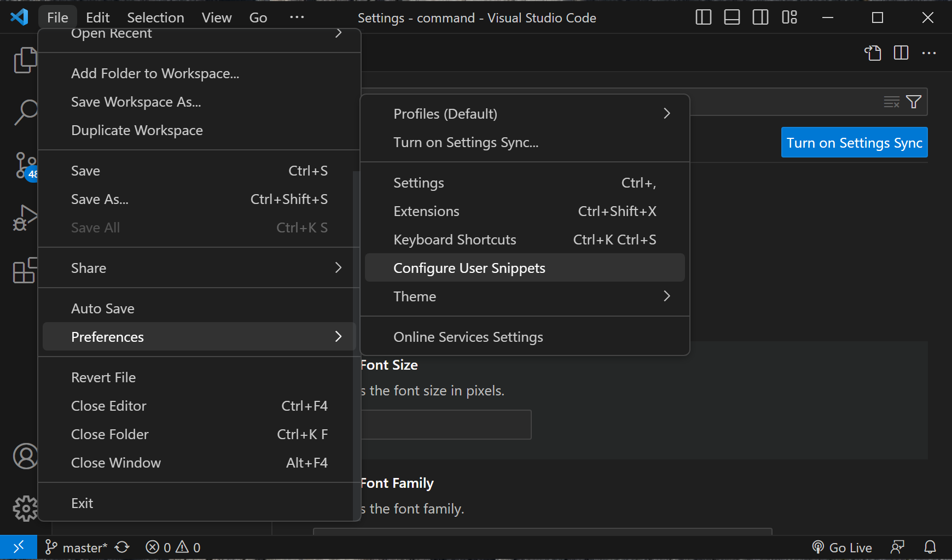The height and width of the screenshot is (560, 952).
Task: Open the Edit menu
Action: tap(97, 17)
